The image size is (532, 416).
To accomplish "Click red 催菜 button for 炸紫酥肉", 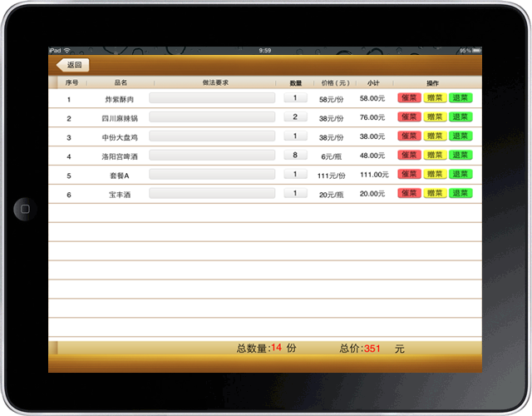I will tap(409, 98).
